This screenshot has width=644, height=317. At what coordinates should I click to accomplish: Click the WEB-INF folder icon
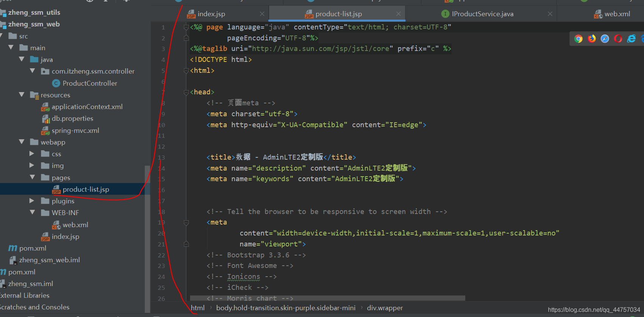pyautogui.click(x=45, y=213)
